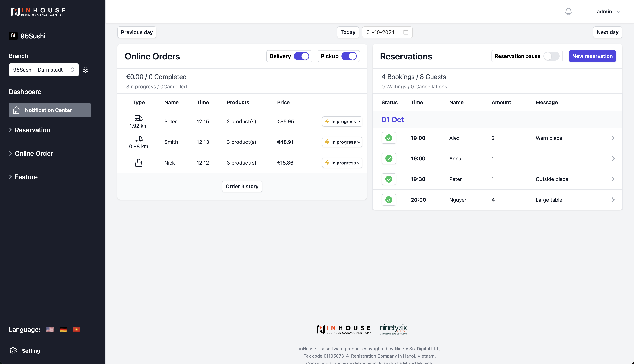Open the 96Sushi - Darmstadt branch selector
Screen dimensions: 634x364
pyautogui.click(x=44, y=70)
